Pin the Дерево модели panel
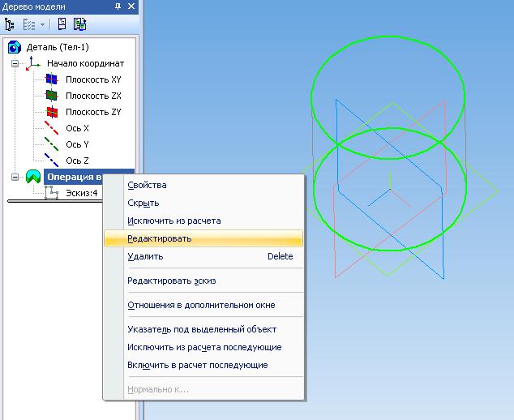 118,6
